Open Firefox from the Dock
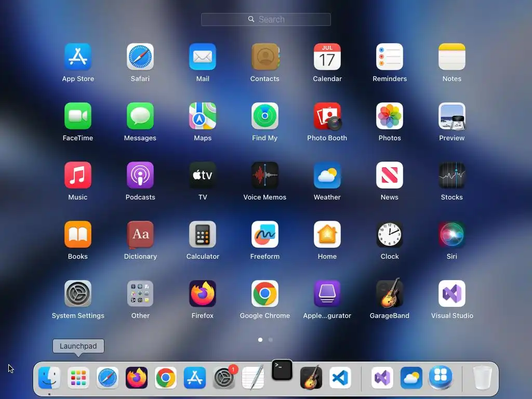Viewport: 532px width, 399px height. (137, 378)
